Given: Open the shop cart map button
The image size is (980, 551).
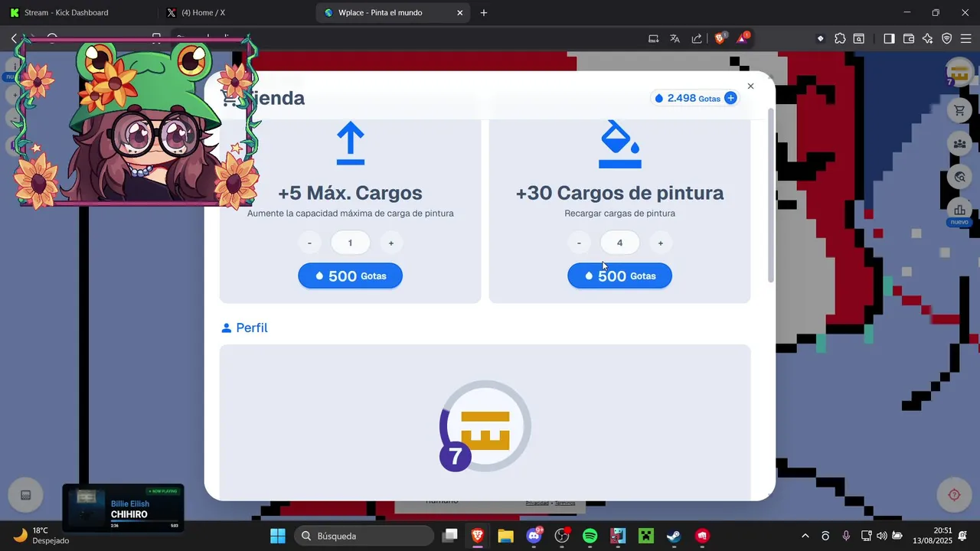Looking at the screenshot, I should (x=959, y=111).
